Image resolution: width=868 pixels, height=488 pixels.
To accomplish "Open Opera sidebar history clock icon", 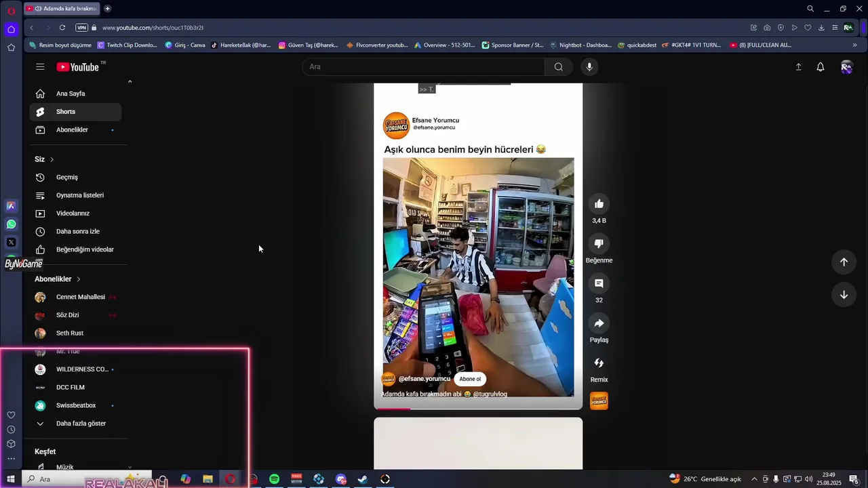I will click(x=11, y=430).
